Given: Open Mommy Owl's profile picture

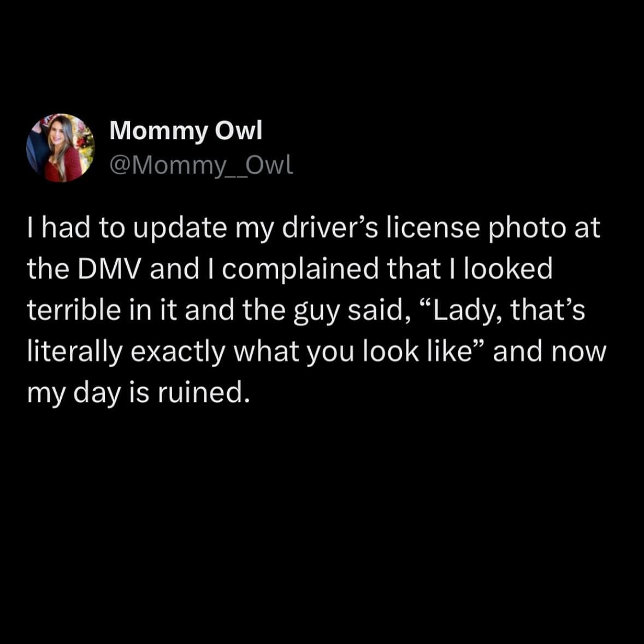Looking at the screenshot, I should coord(61,148).
